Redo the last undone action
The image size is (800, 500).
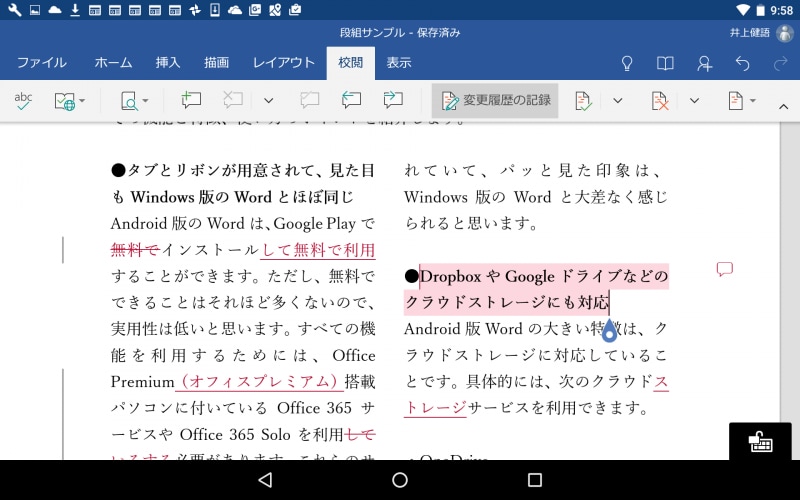pyautogui.click(x=781, y=63)
